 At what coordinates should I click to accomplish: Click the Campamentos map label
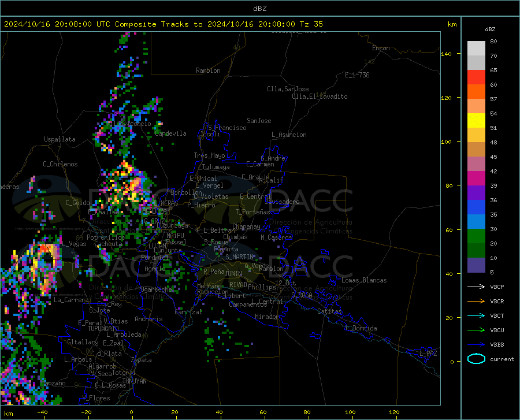coord(248,304)
